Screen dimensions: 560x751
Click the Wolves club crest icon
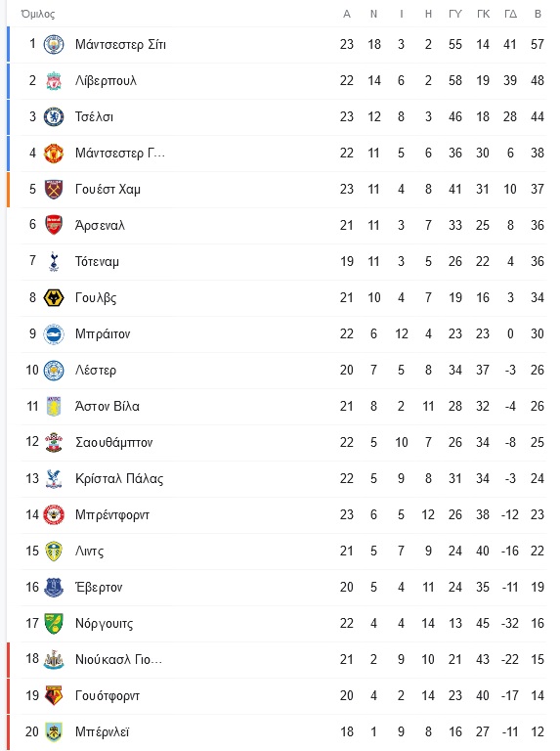[x=54, y=298]
